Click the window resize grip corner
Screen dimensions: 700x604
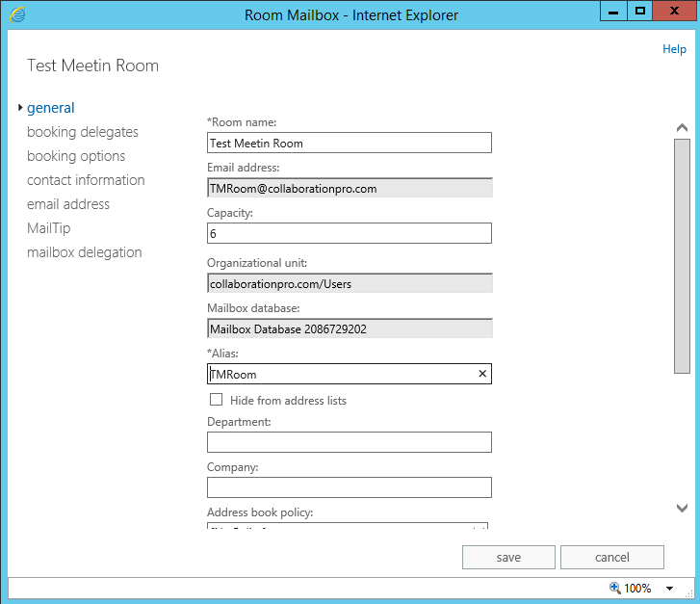[x=688, y=593]
